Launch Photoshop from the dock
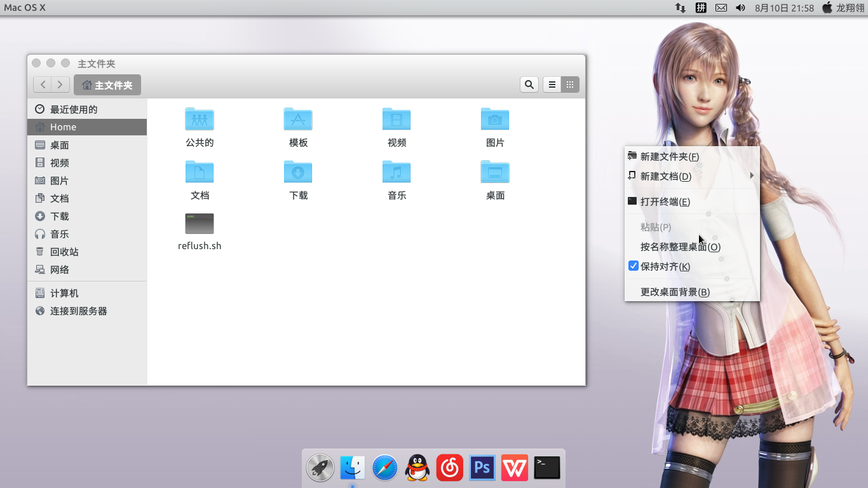This screenshot has height=488, width=868. [x=482, y=468]
